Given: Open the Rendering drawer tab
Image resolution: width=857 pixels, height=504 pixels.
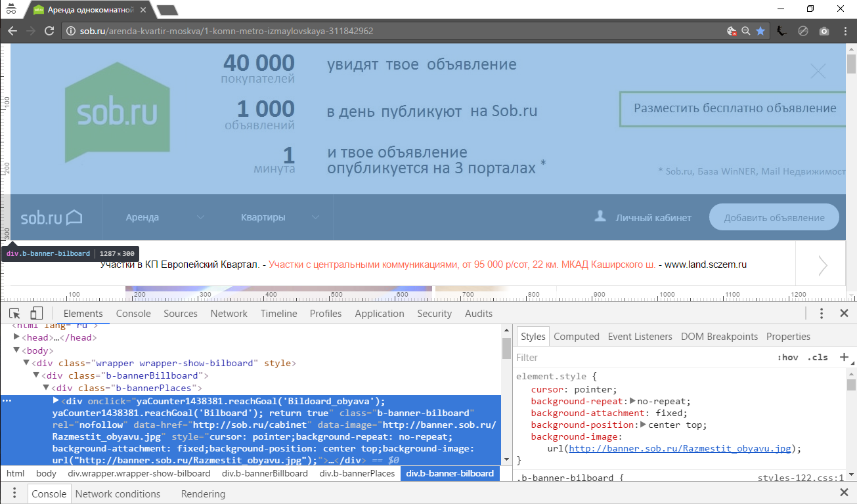Looking at the screenshot, I should (x=203, y=493).
